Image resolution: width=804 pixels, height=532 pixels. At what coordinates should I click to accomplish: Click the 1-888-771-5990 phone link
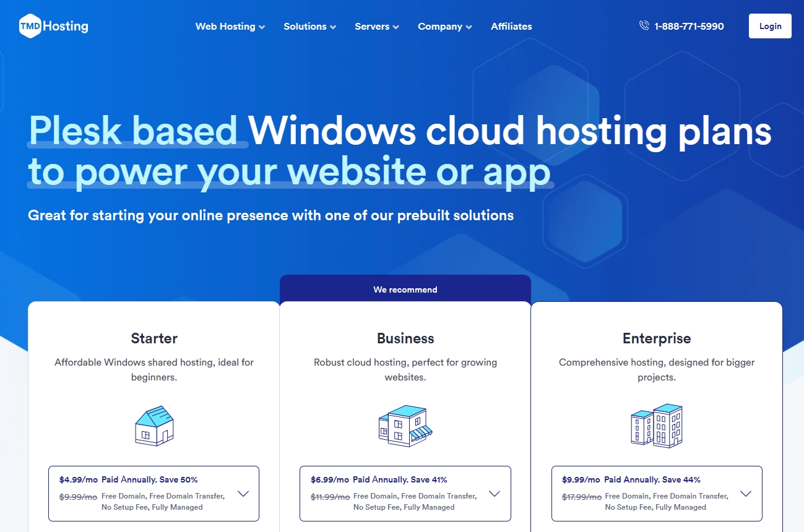[688, 25]
